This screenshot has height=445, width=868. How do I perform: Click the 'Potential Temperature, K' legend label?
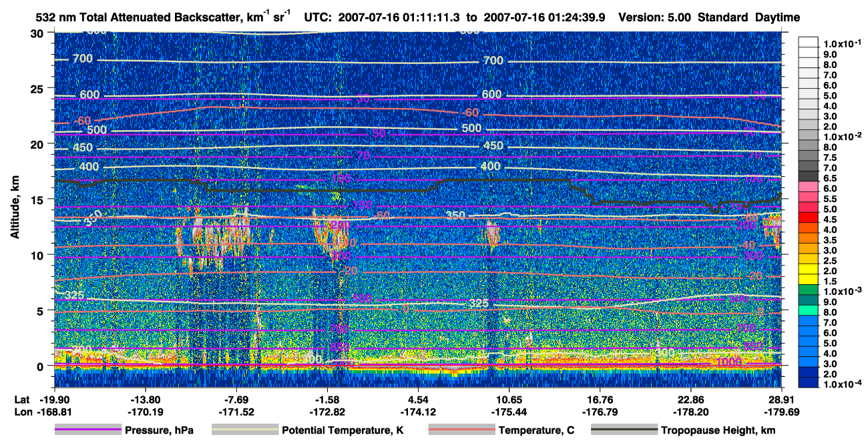click(343, 431)
